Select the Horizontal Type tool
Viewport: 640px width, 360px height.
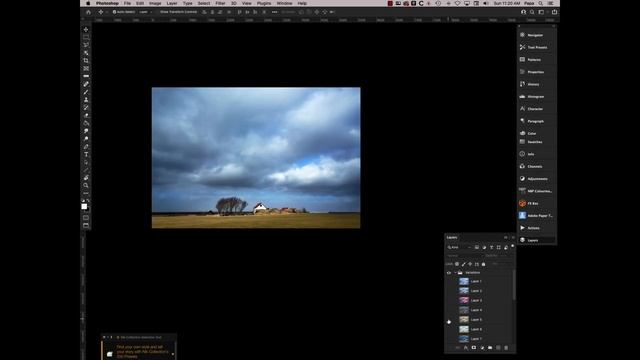pos(86,154)
